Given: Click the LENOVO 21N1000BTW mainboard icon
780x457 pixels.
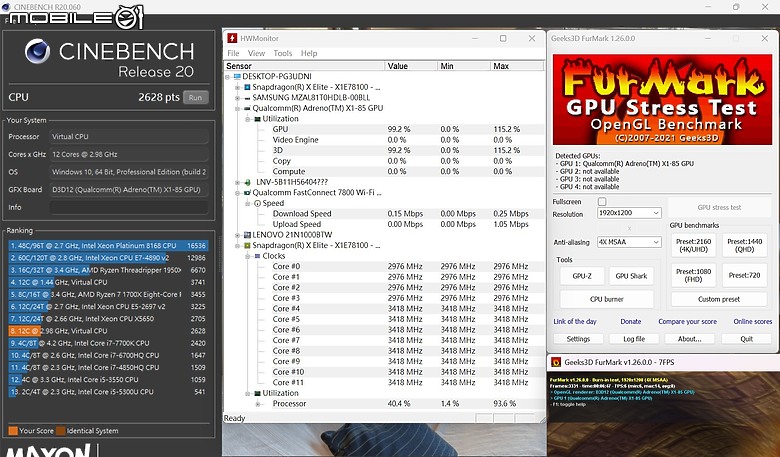Looking at the screenshot, I should [x=247, y=235].
